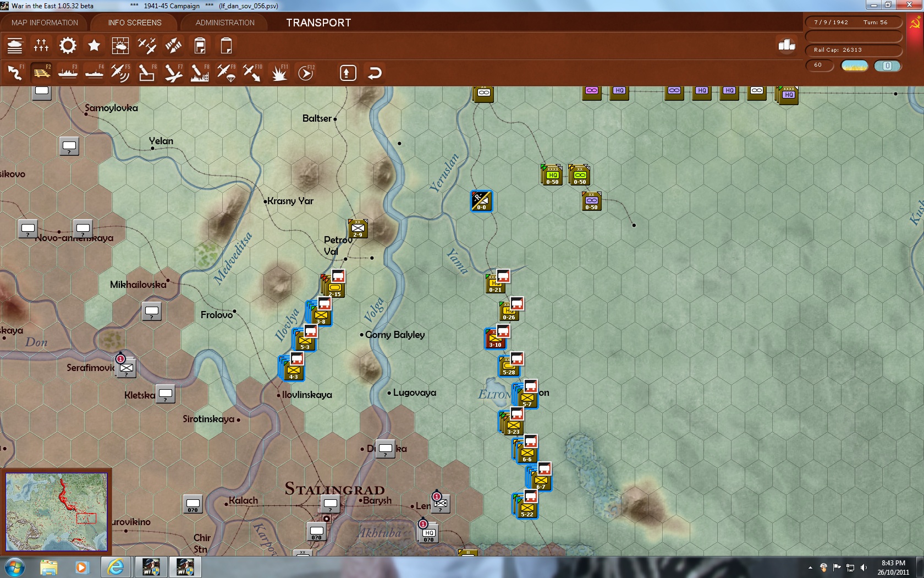This screenshot has height=578, width=924.
Task: Select Air recon mode (F5)
Action: click(120, 73)
